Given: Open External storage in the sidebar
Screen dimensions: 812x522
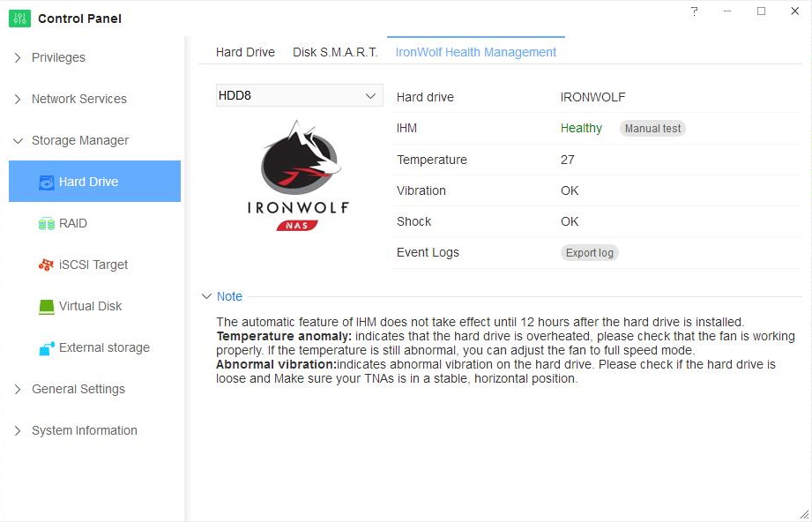Looking at the screenshot, I should tap(94, 347).
